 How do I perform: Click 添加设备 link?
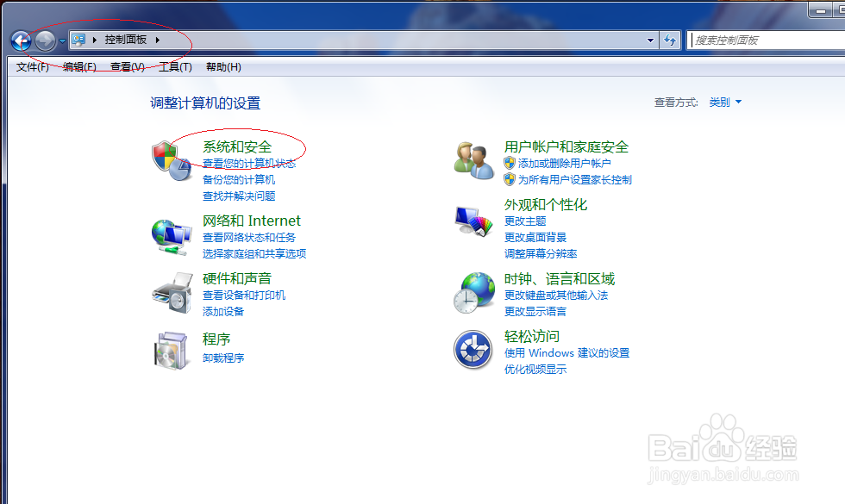click(x=223, y=311)
